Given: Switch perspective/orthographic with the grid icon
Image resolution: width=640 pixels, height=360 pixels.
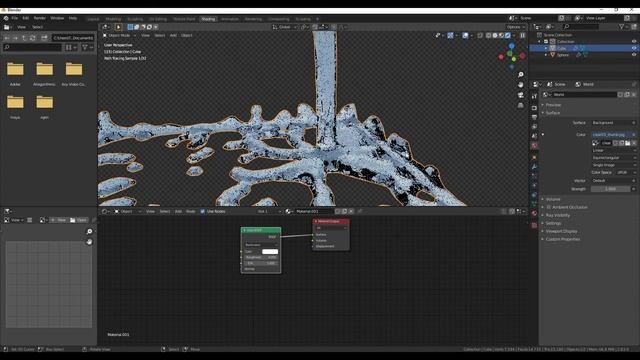Looking at the screenshot, I should coord(520,105).
